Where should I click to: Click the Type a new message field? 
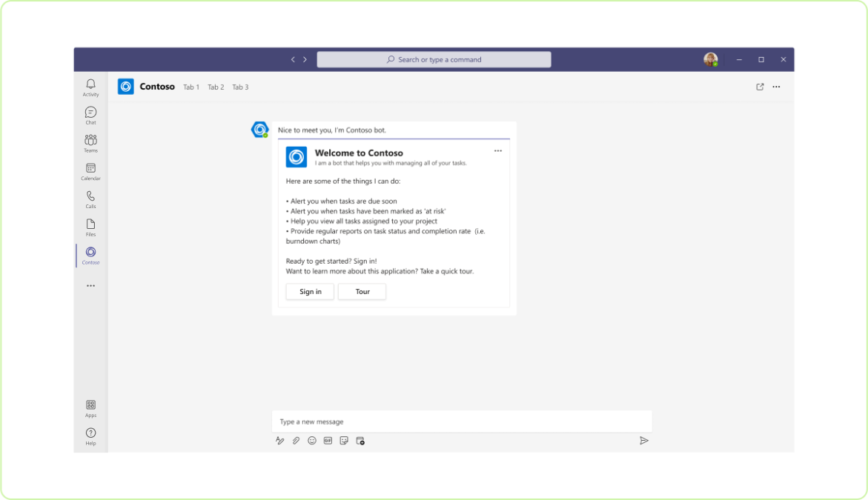[462, 421]
